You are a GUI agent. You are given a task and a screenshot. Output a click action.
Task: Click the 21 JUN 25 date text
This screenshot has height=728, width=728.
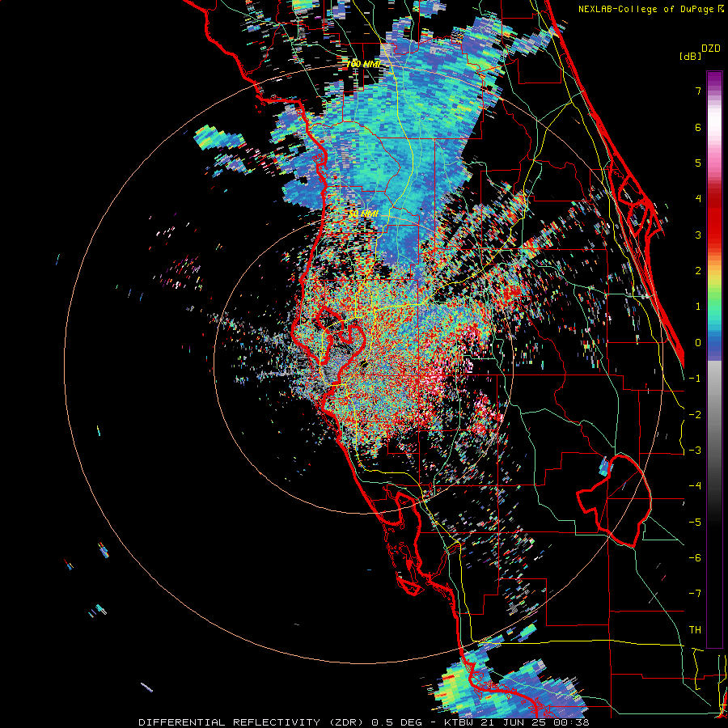516,722
